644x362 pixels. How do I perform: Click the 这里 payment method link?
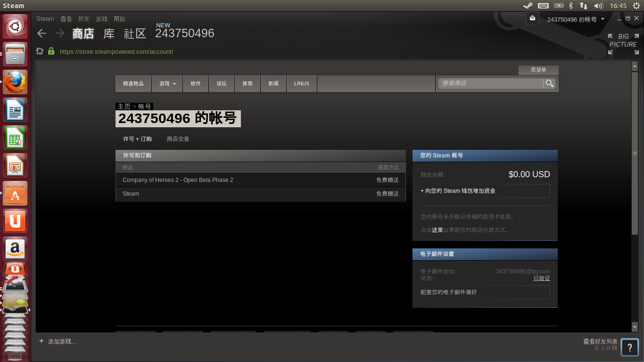coord(438,230)
